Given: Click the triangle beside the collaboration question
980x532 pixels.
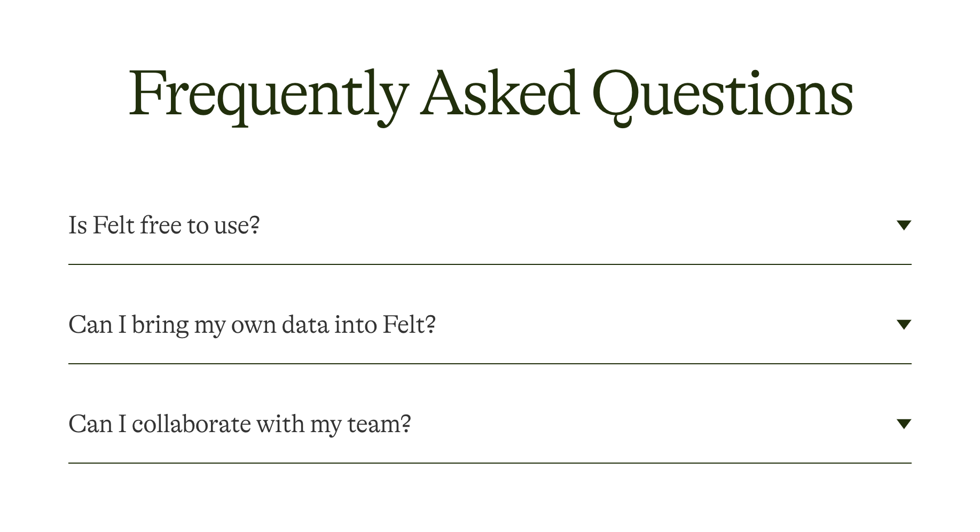Looking at the screenshot, I should pos(904,424).
